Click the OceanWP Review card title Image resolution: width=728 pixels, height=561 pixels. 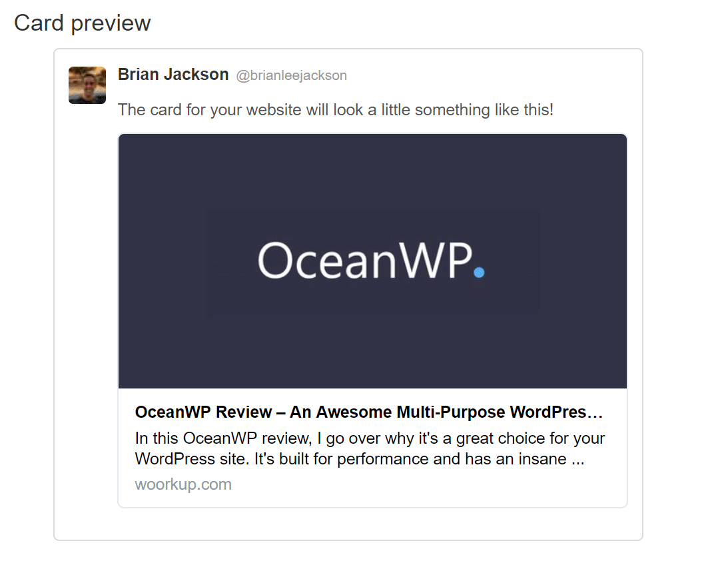pos(369,412)
